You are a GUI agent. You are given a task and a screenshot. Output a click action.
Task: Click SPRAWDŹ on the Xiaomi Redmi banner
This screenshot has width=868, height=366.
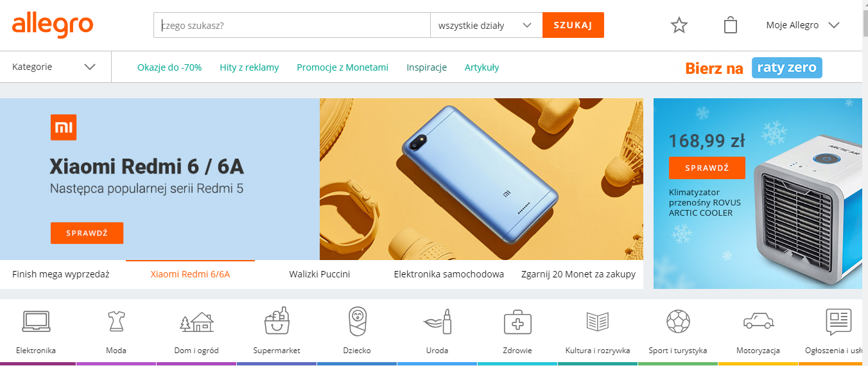[87, 233]
